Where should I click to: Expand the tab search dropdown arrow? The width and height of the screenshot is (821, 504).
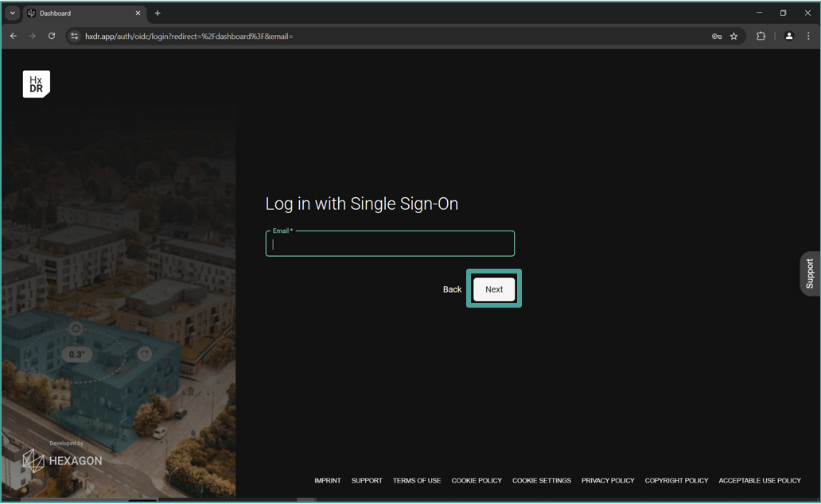[x=12, y=13]
